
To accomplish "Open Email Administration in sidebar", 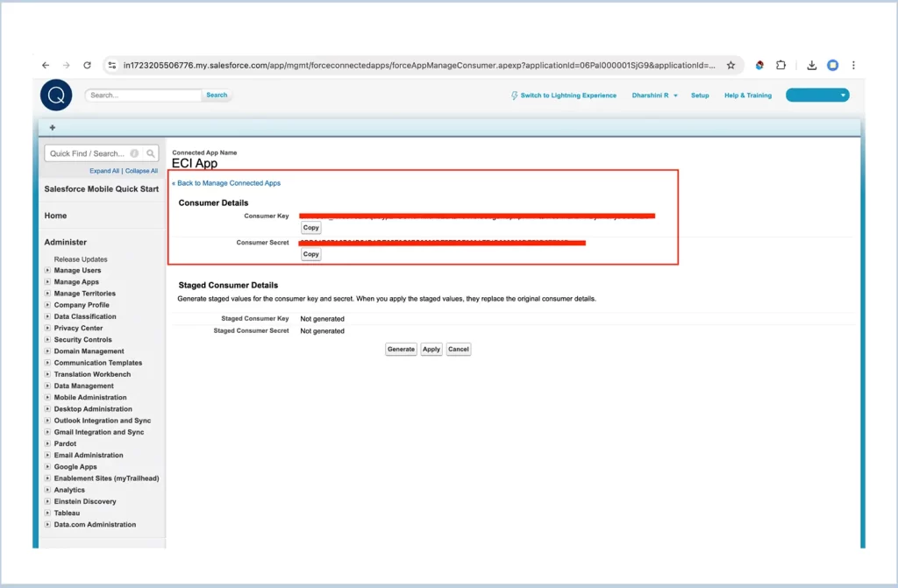I will point(89,455).
